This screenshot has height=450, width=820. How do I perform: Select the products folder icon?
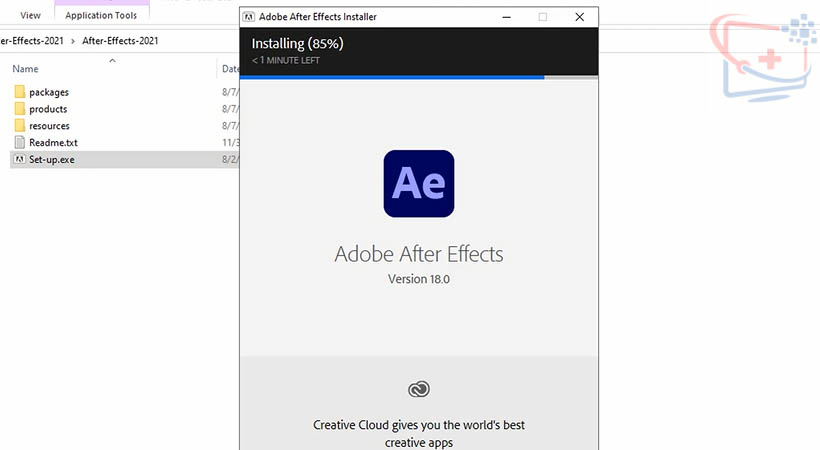[x=19, y=109]
